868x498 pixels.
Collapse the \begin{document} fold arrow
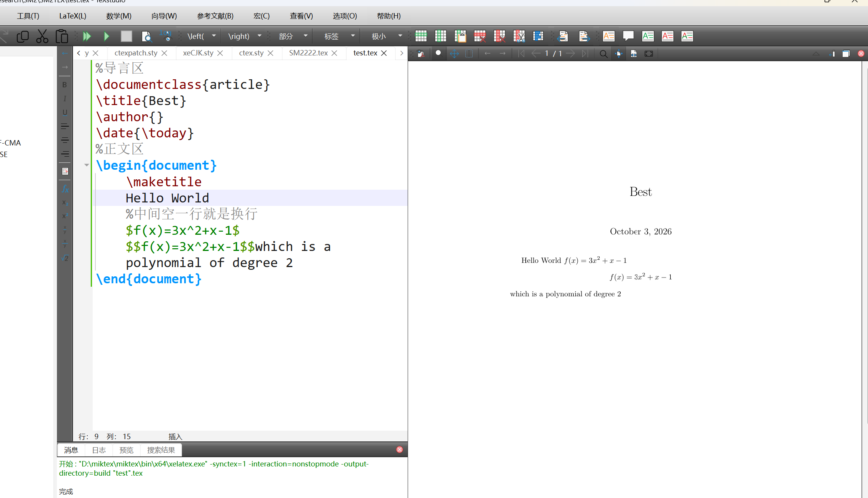tap(87, 165)
